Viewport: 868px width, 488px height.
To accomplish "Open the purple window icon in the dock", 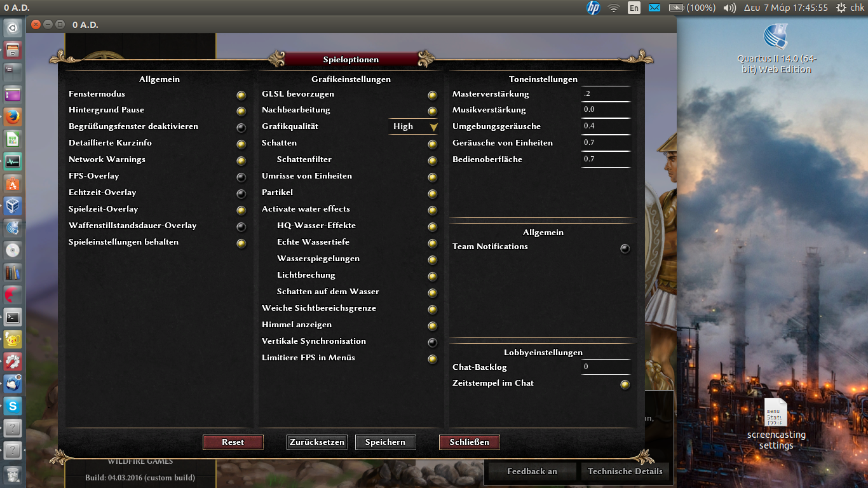I will (x=13, y=95).
